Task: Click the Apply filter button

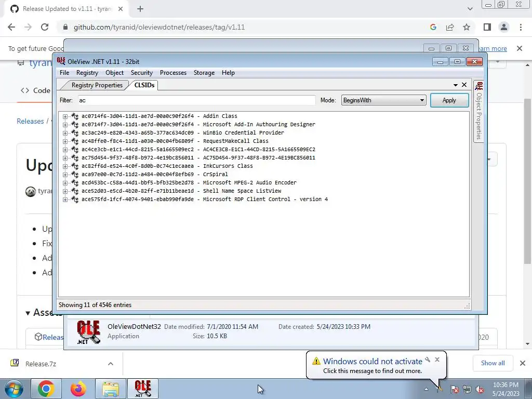Action: [x=449, y=100]
